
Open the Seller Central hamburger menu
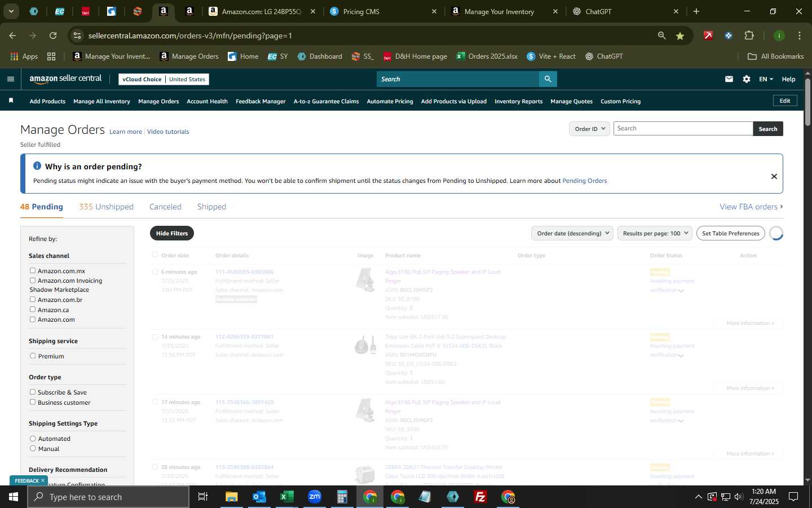click(x=10, y=79)
